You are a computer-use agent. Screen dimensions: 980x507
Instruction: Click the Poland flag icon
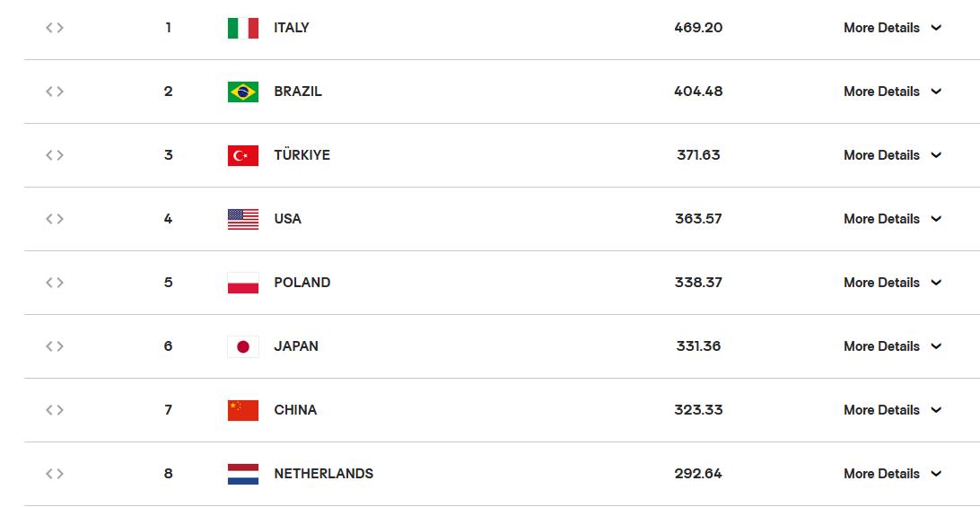tap(243, 284)
